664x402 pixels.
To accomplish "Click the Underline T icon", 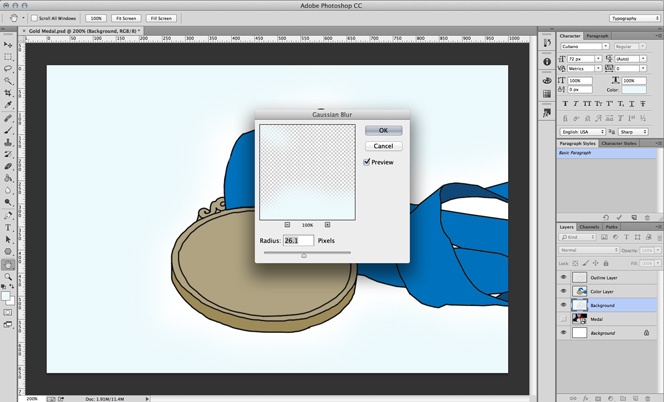I will 631,104.
